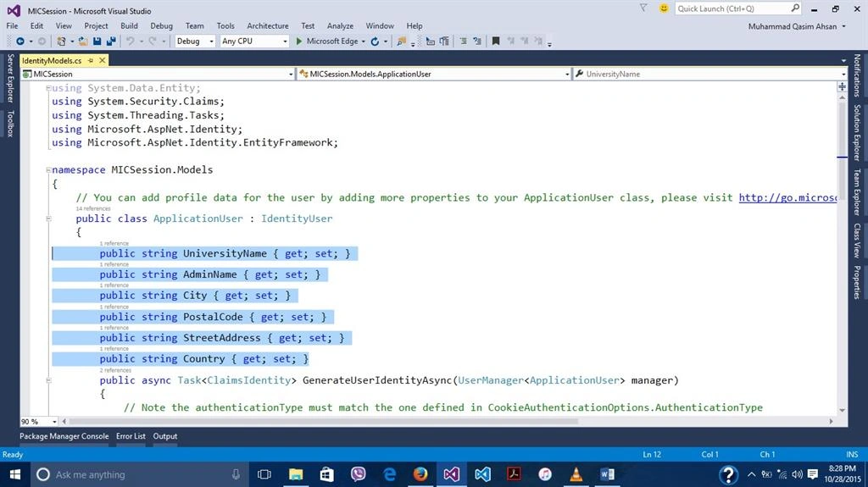The image size is (868, 487).
Task: Click the horizontal scrollbar of the editor
Action: [323, 421]
